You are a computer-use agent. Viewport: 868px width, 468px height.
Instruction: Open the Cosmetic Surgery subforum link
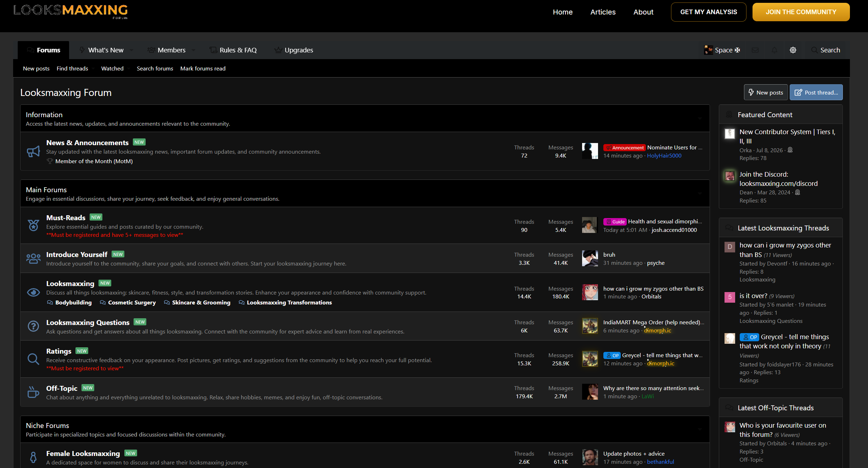128,303
